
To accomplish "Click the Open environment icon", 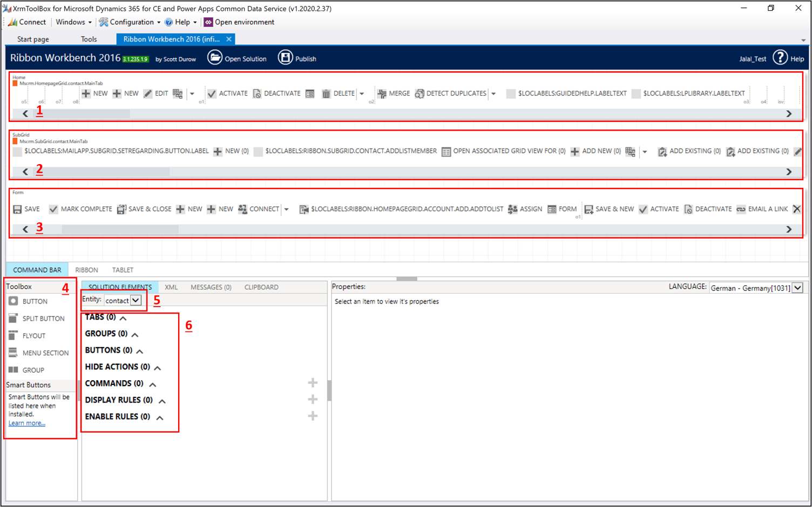I will 208,22.
